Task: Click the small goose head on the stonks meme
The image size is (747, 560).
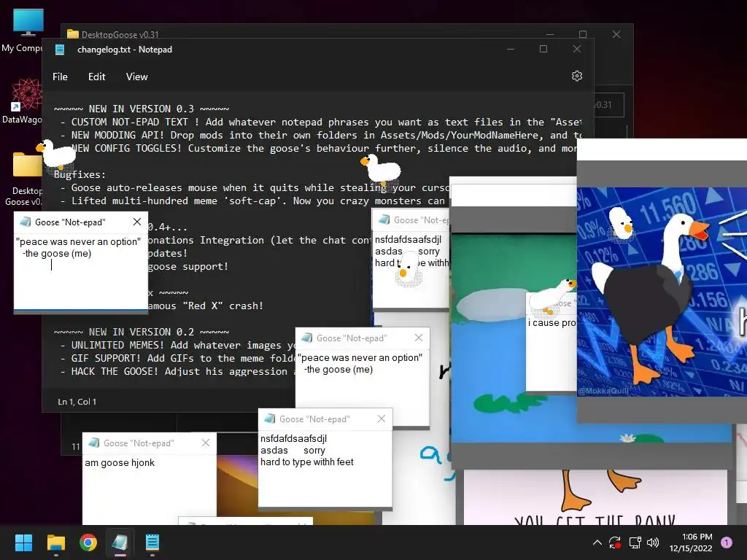Action: pyautogui.click(x=622, y=223)
